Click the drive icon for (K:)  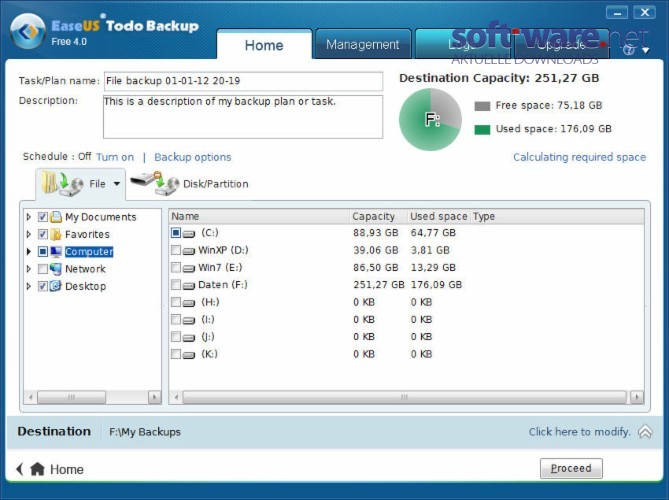[189, 355]
